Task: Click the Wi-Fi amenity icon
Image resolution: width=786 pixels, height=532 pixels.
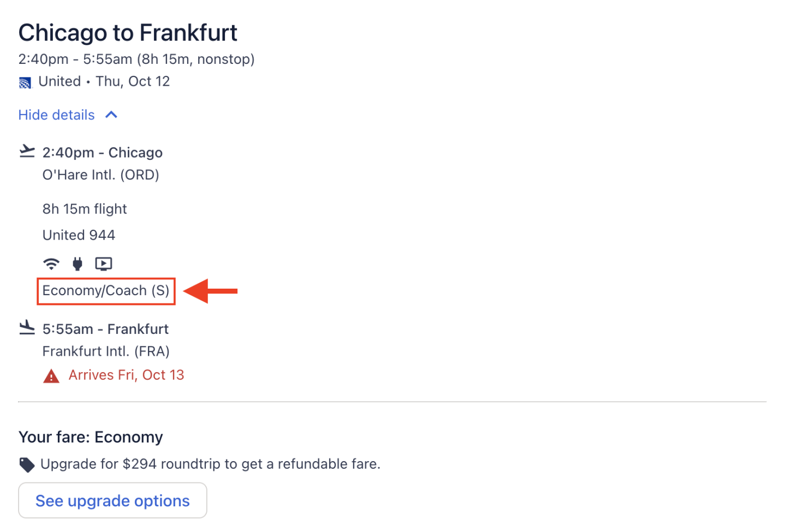Action: 51,264
